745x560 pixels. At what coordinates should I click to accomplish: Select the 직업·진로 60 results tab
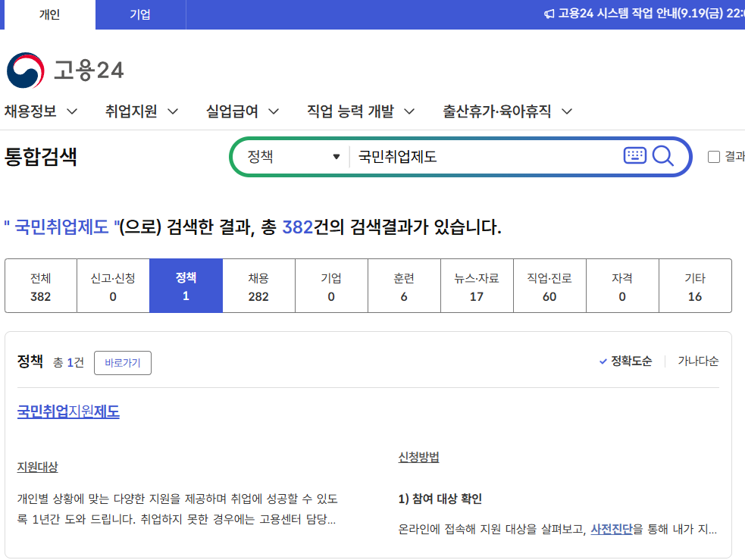549,286
